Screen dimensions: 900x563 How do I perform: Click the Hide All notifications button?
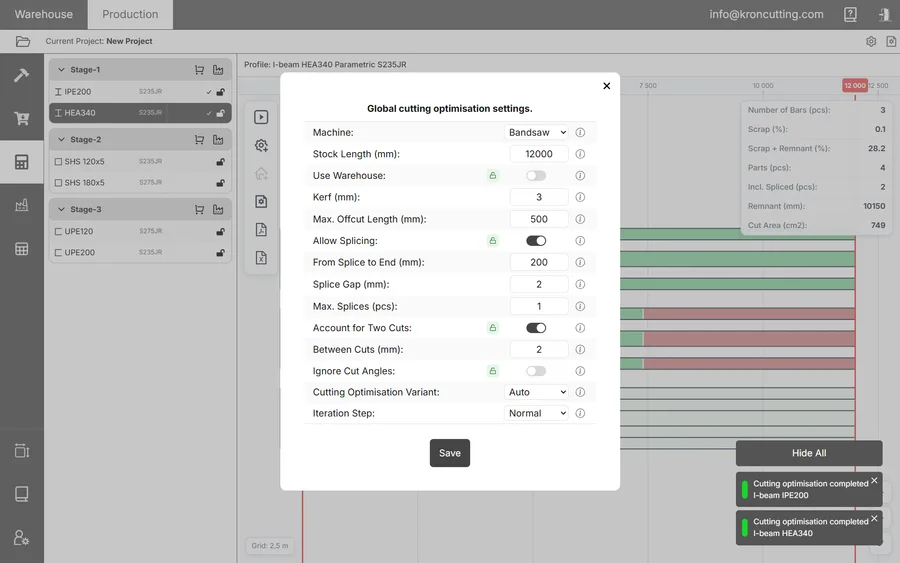pyautogui.click(x=809, y=453)
